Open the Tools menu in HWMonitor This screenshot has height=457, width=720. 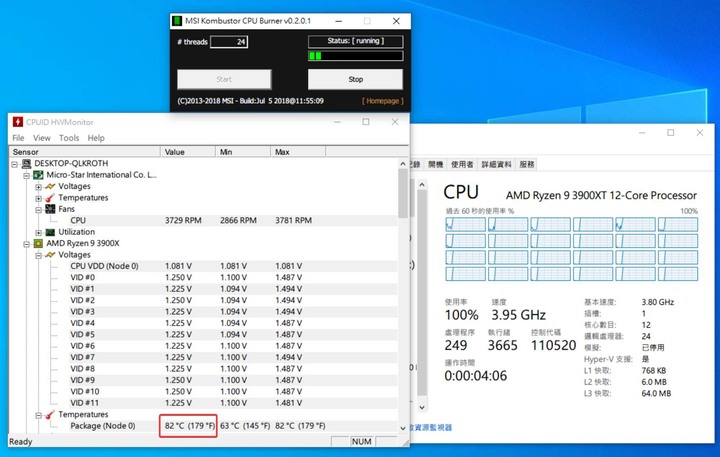pyautogui.click(x=69, y=138)
